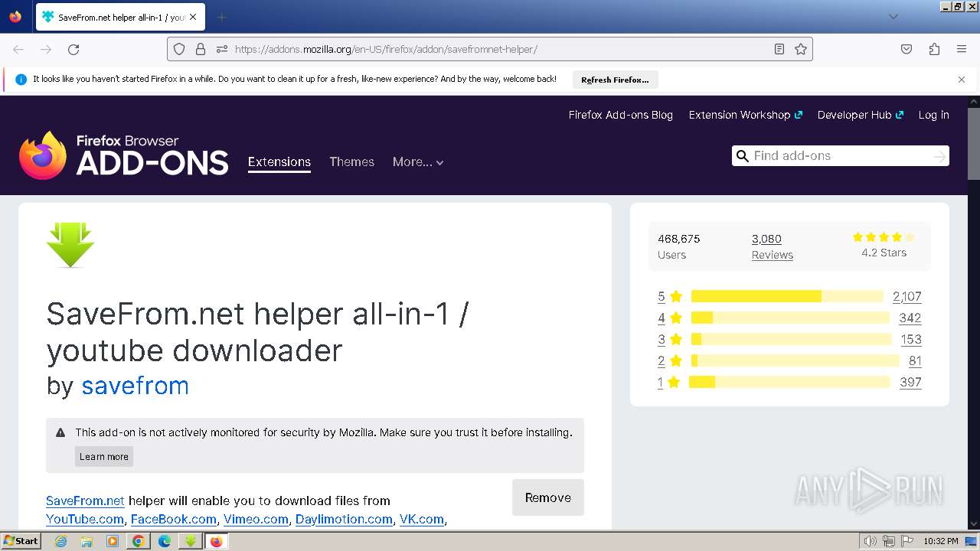980x551 pixels.
Task: Click the 10:32 PM system clock
Action: [941, 541]
